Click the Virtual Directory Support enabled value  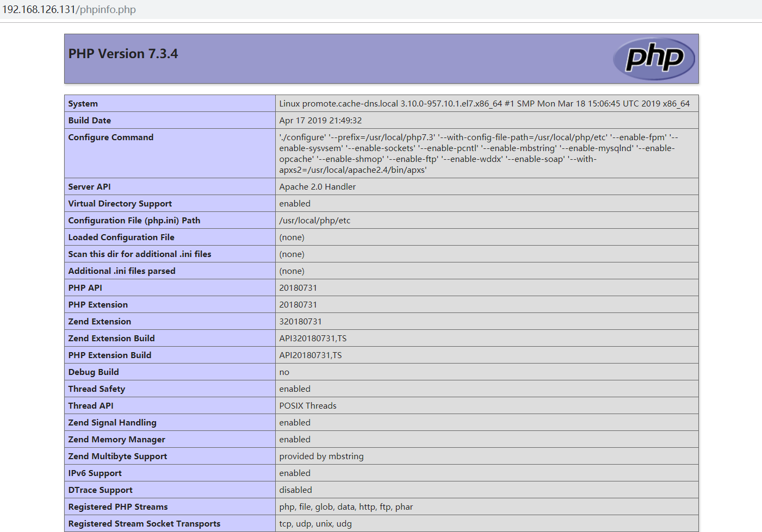295,203
